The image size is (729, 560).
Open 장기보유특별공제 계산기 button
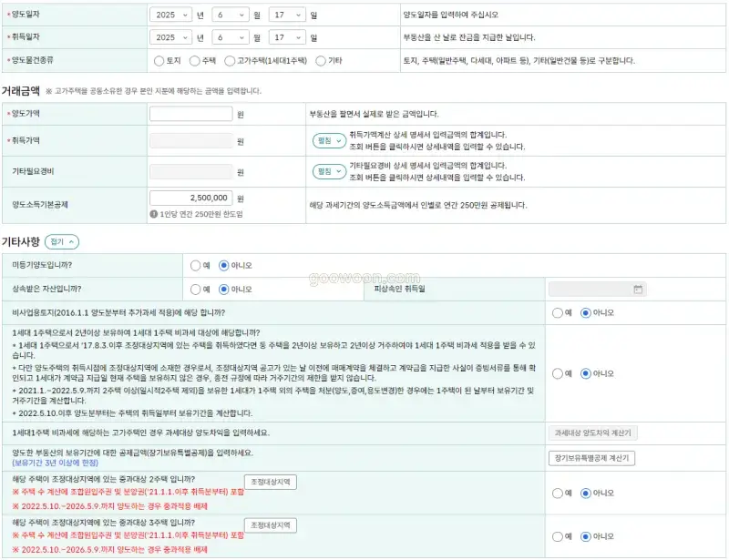tap(591, 458)
